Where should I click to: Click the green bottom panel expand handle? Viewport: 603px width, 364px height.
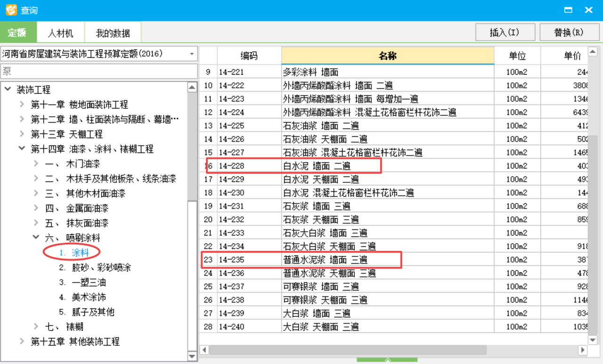(x=387, y=360)
